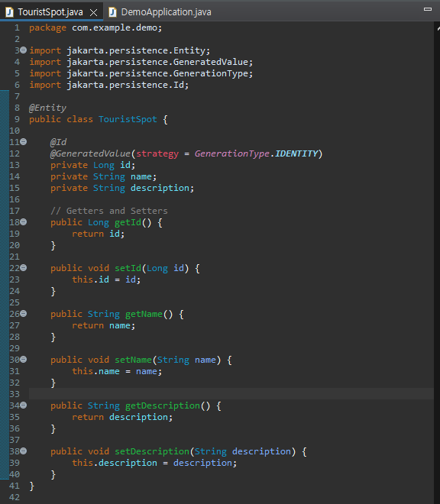Switch to the DemoApplication.java tab
440x504 pixels.
click(160, 12)
